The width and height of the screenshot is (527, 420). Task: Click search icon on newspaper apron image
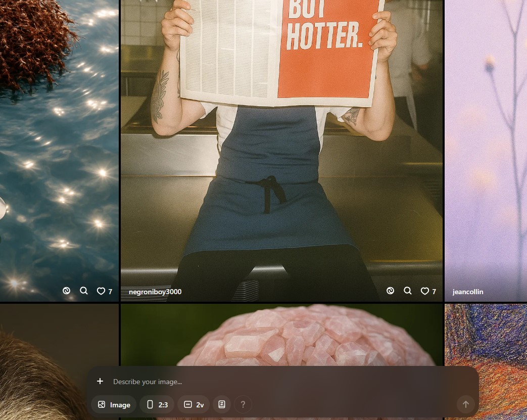(408, 291)
